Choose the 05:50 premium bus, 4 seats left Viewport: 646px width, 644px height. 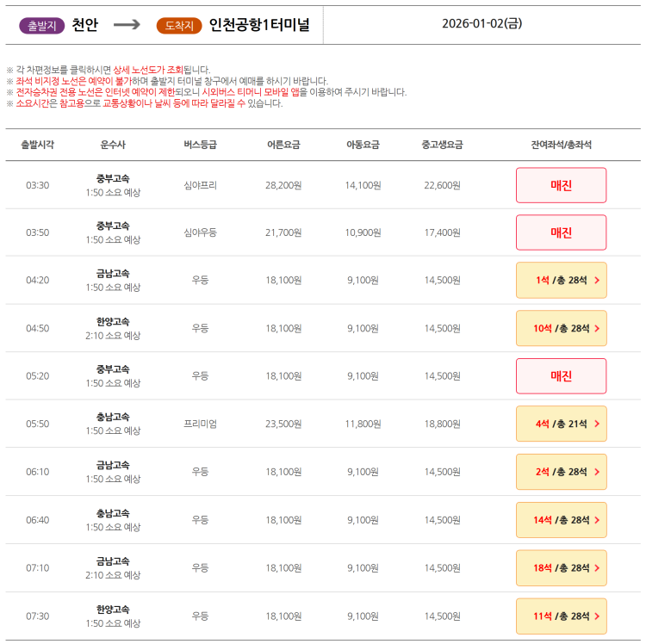(x=561, y=424)
